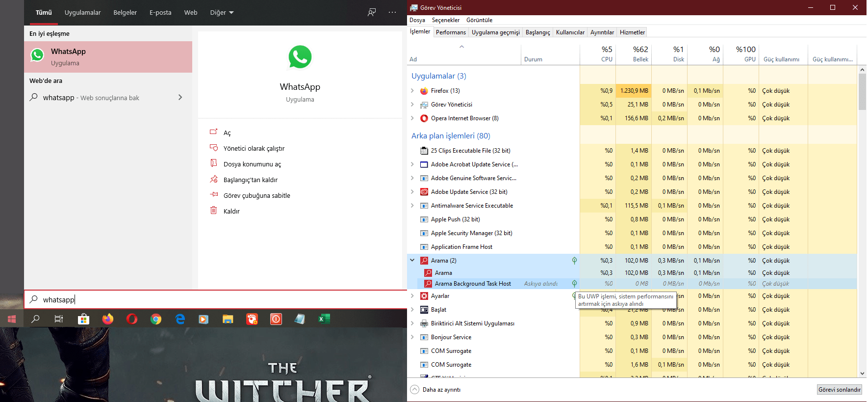Launch Microsoft Store from the taskbar

click(83, 319)
